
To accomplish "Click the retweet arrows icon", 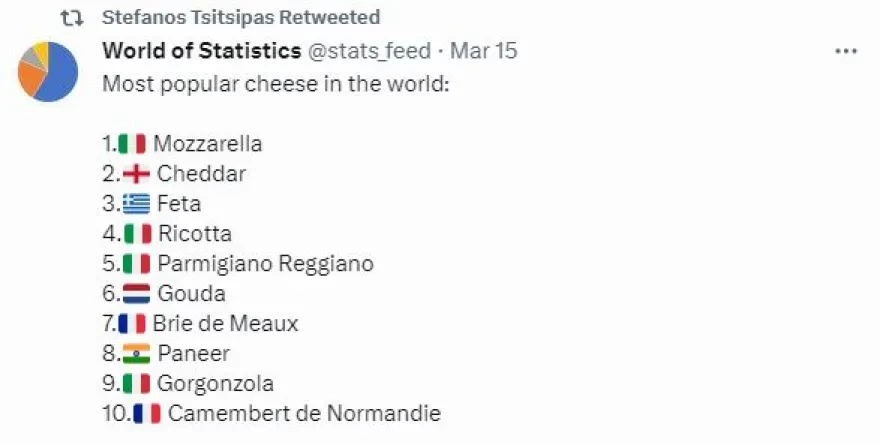I will click(71, 18).
